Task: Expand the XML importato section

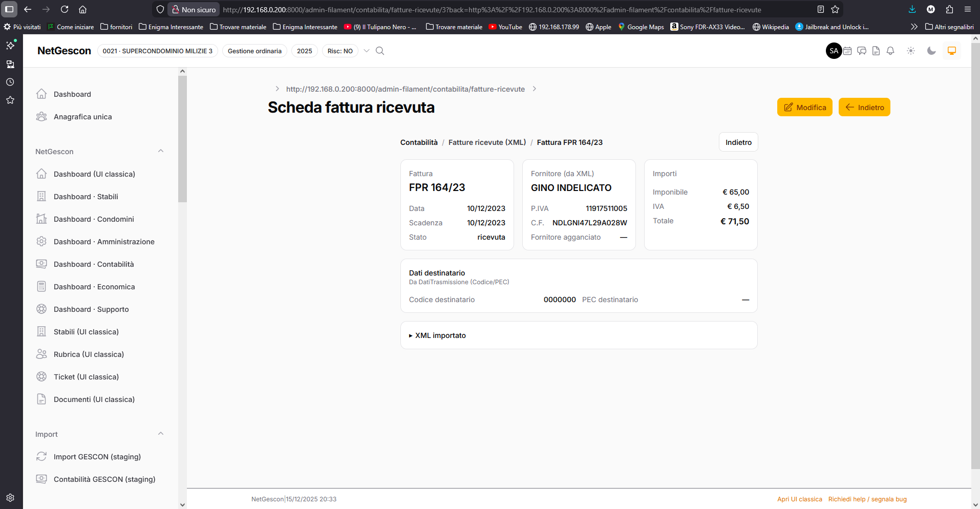Action: click(x=437, y=335)
